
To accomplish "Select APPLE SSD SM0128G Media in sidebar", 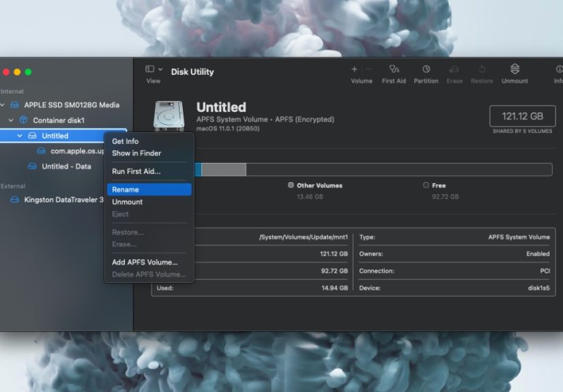I will 72,105.
